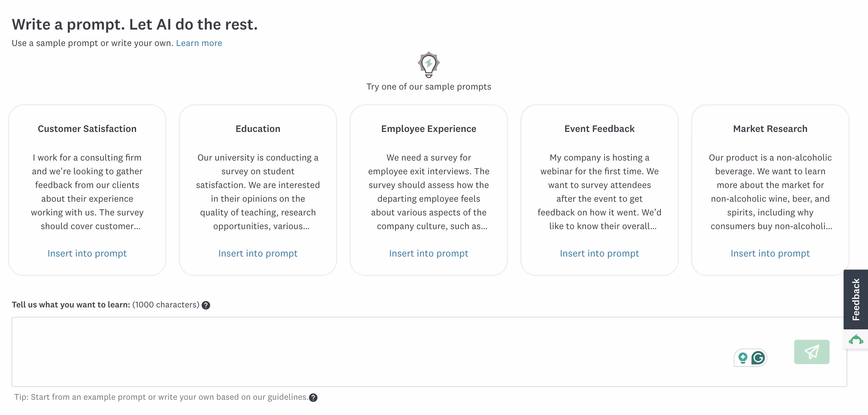Insert the Event Feedback prompt

coord(599,254)
